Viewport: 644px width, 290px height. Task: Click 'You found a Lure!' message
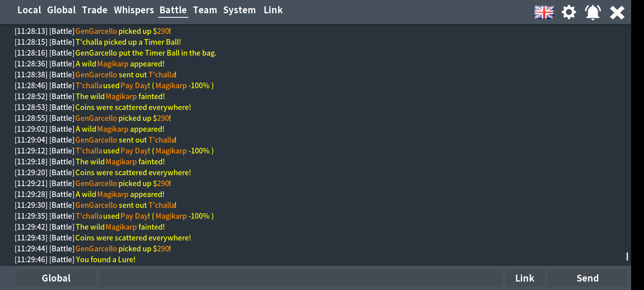pyautogui.click(x=106, y=259)
